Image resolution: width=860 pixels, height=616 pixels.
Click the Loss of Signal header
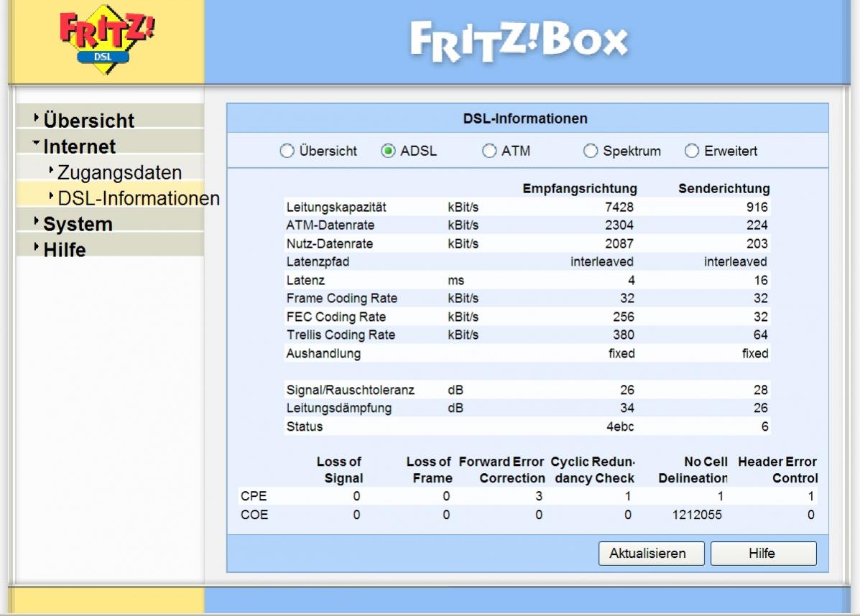click(x=340, y=470)
